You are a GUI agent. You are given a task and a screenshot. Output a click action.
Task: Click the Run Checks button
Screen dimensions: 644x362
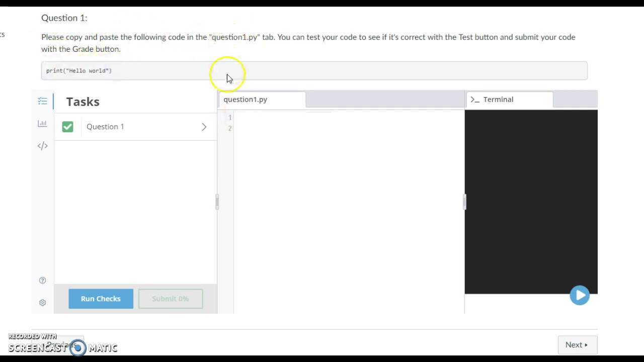coord(101,299)
